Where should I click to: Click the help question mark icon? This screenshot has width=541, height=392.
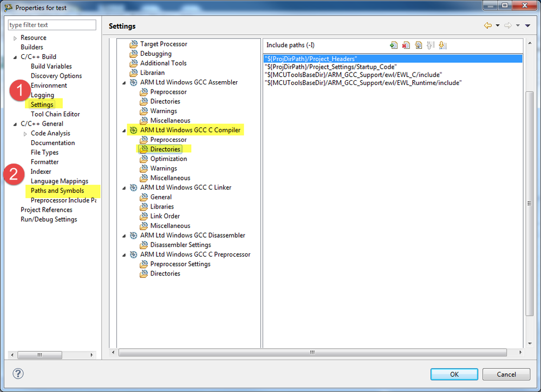coord(18,374)
